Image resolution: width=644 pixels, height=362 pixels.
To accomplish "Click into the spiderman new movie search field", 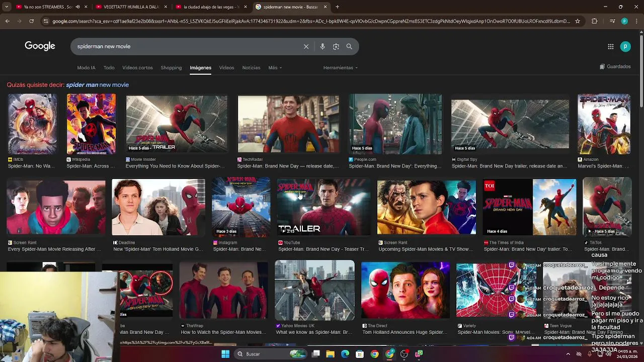I will coord(186,46).
